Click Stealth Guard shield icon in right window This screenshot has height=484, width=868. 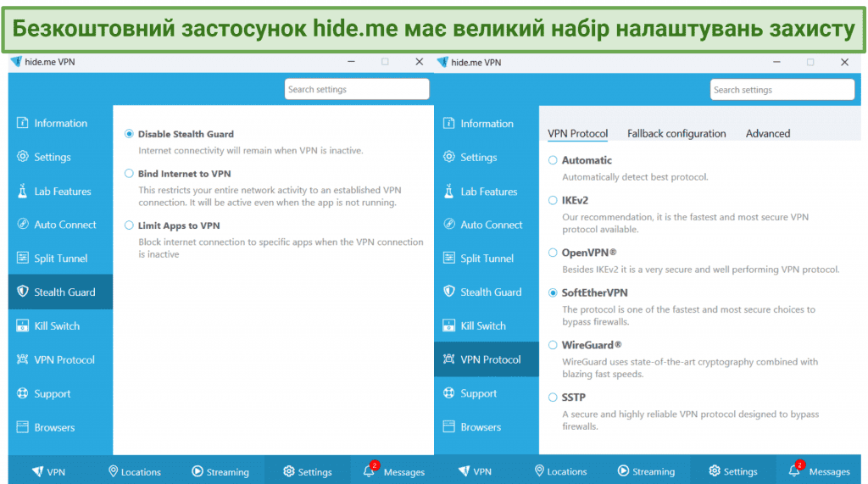coord(449,292)
